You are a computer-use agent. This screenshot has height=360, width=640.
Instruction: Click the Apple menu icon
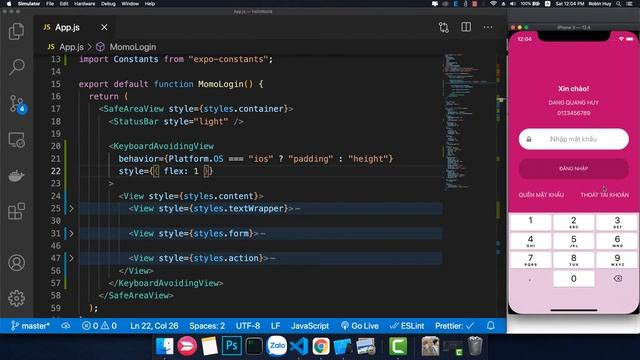pos(9,4)
